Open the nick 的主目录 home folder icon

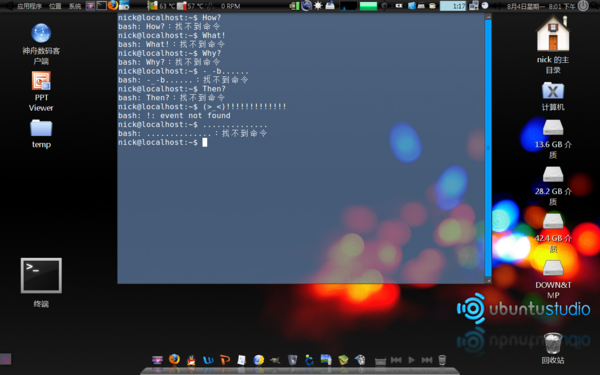coord(553,44)
